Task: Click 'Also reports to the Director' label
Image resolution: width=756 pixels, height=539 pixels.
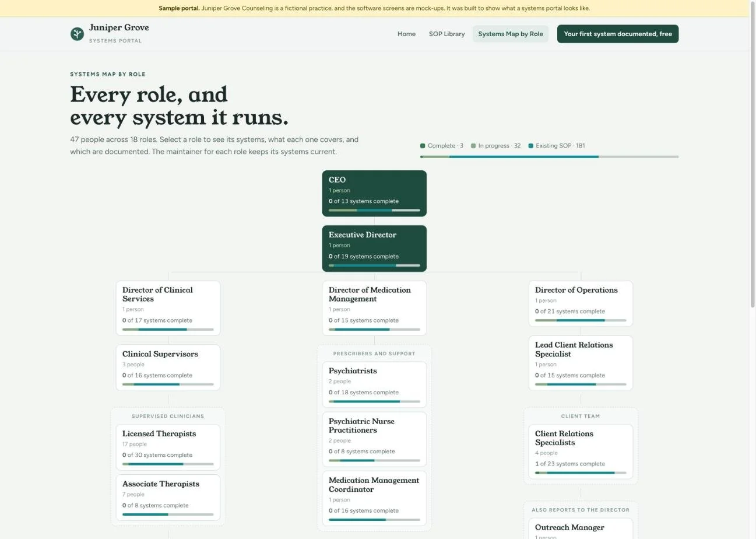Action: (581, 510)
